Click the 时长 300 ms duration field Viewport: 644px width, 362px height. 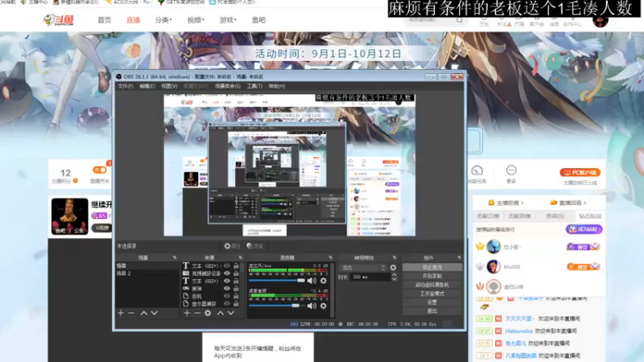pos(370,277)
